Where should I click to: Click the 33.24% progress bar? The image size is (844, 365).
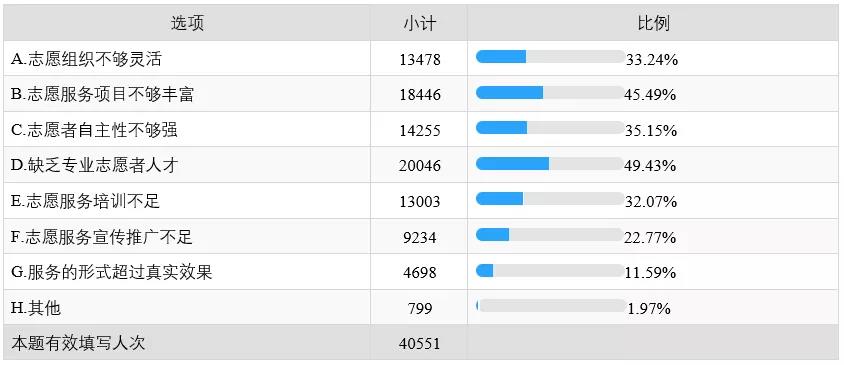(550, 57)
